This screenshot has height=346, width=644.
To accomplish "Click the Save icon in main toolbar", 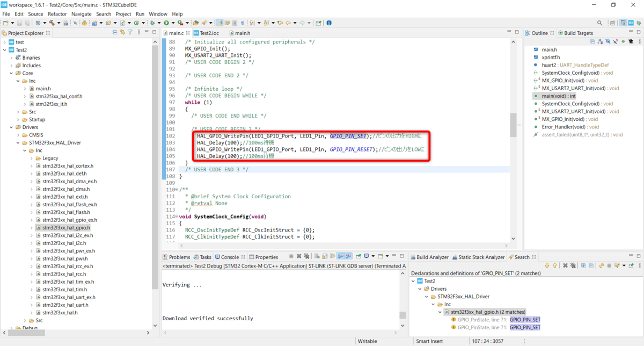I will pos(19,23).
